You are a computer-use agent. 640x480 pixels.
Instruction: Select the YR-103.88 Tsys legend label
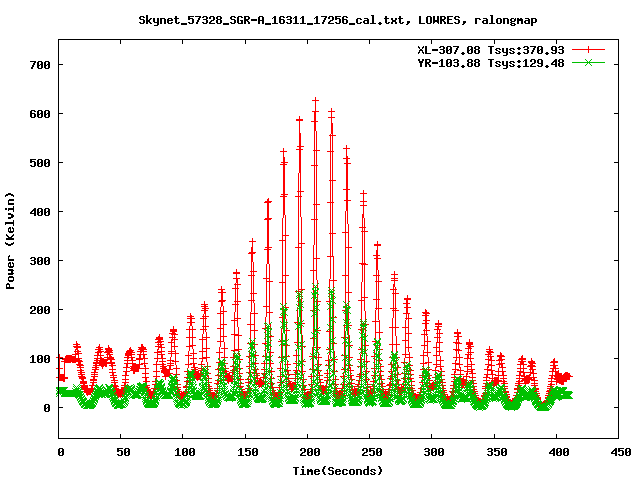[x=492, y=62]
